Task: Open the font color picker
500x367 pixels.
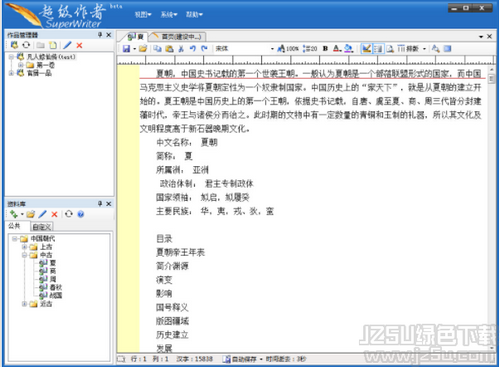Action: [x=337, y=49]
